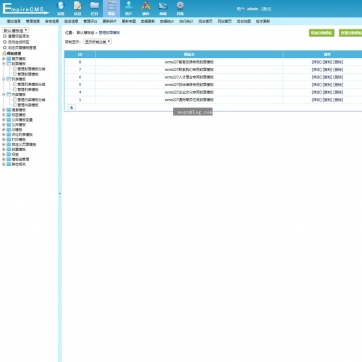
Task: Open the Plugins section icon
Action: pyautogui.click(x=146, y=8)
